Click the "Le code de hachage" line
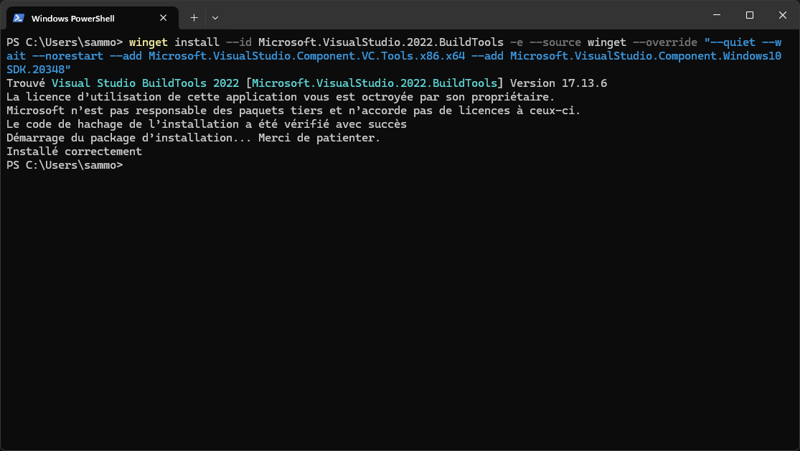The image size is (800, 451). (x=207, y=124)
